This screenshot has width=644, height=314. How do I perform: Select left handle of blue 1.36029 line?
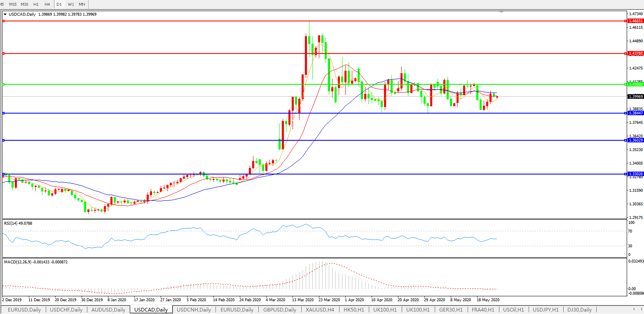coord(3,140)
